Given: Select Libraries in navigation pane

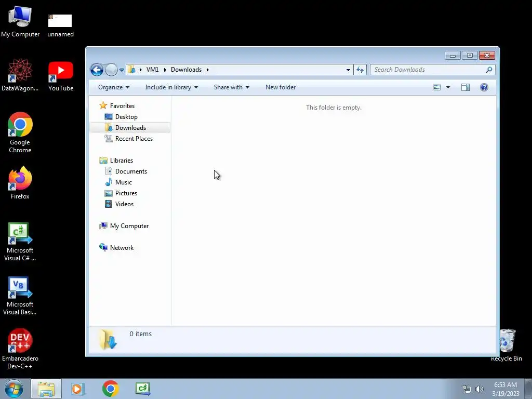Looking at the screenshot, I should 122,161.
